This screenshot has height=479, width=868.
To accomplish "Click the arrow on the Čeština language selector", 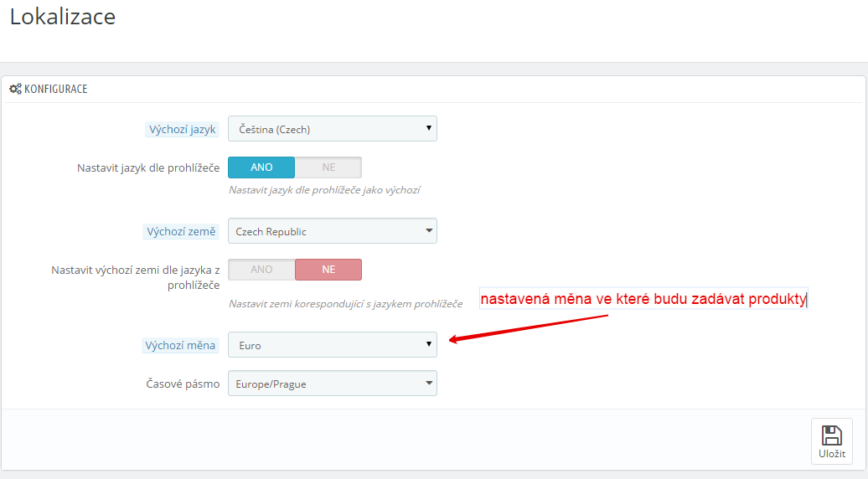I will point(428,128).
